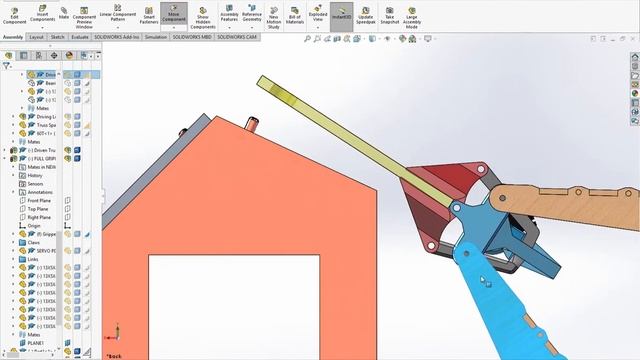
Task: Click View Settings monitor icon
Action: pos(427,39)
